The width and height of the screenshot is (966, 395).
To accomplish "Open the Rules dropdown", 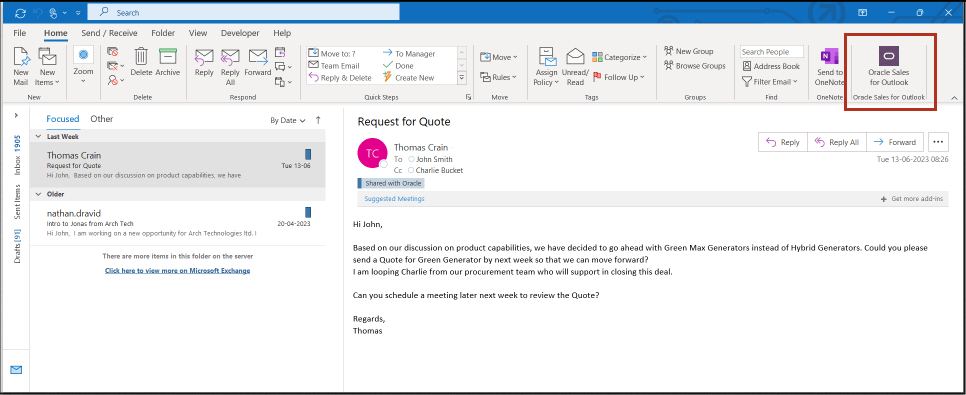I will [x=499, y=77].
